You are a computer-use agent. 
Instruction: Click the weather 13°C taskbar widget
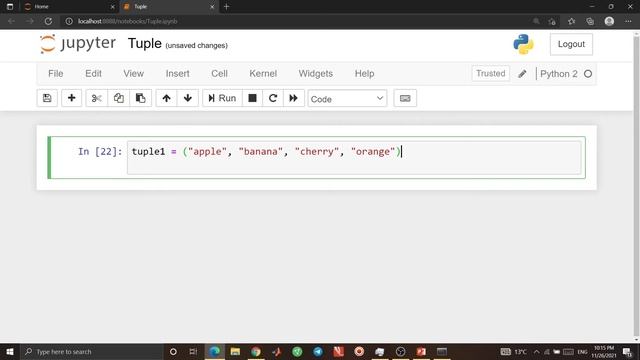[x=514, y=351]
